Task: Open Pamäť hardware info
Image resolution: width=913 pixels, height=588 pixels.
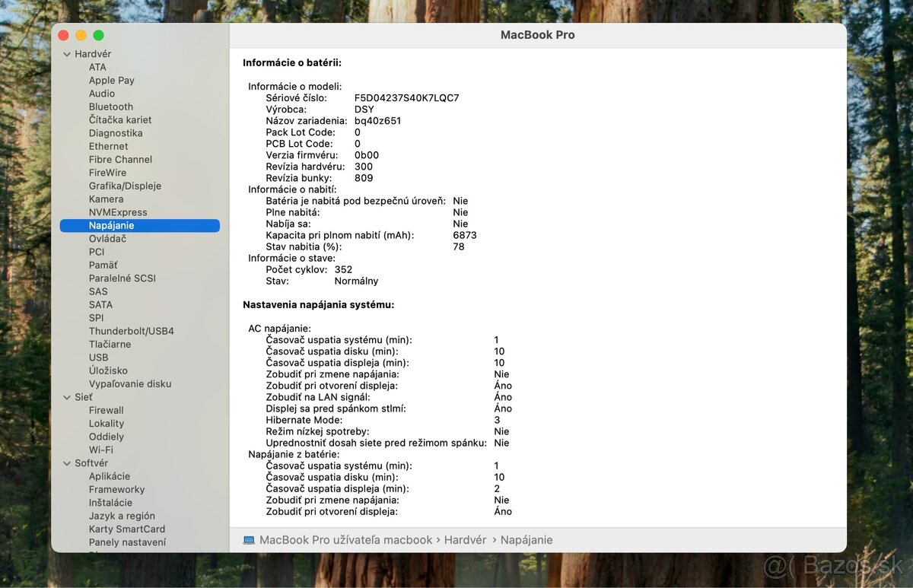Action: pos(103,265)
